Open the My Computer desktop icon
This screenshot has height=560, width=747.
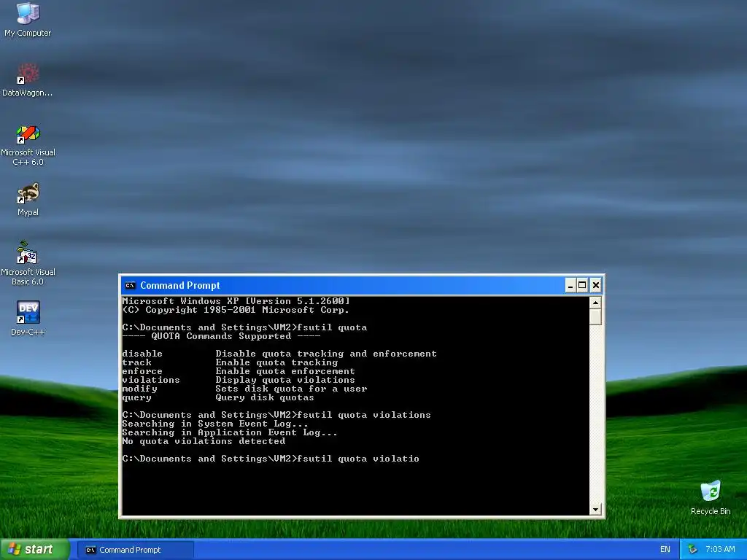[x=28, y=20]
